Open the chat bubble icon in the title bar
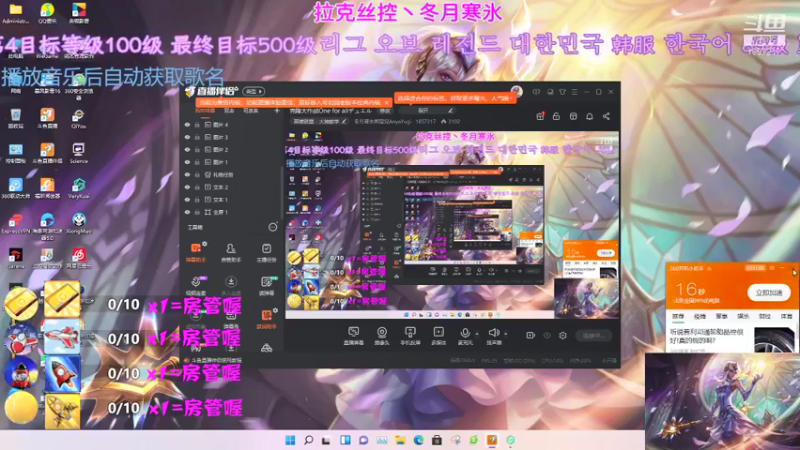Screen dimensions: 800x450 coord(550,92)
